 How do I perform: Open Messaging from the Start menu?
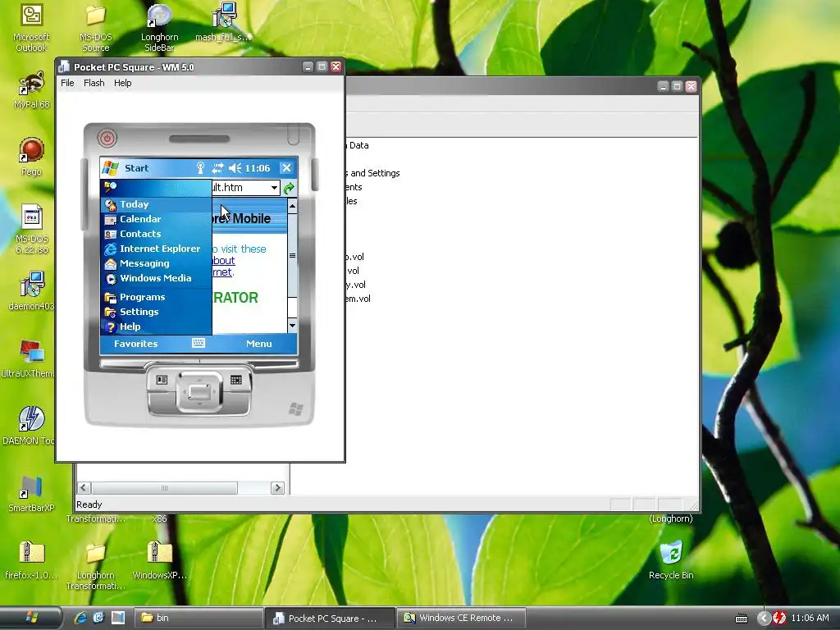tap(156, 263)
